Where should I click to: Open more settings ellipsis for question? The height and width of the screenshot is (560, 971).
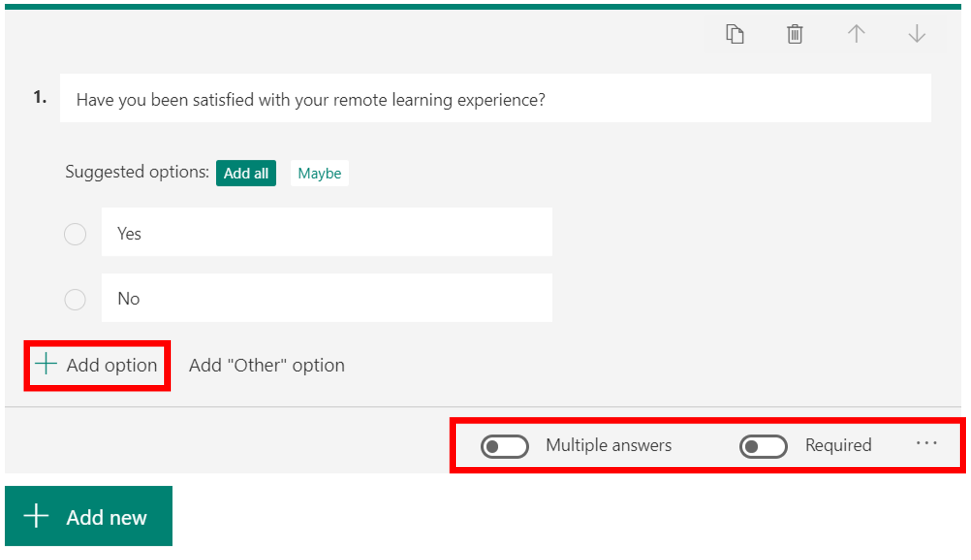[x=926, y=444]
